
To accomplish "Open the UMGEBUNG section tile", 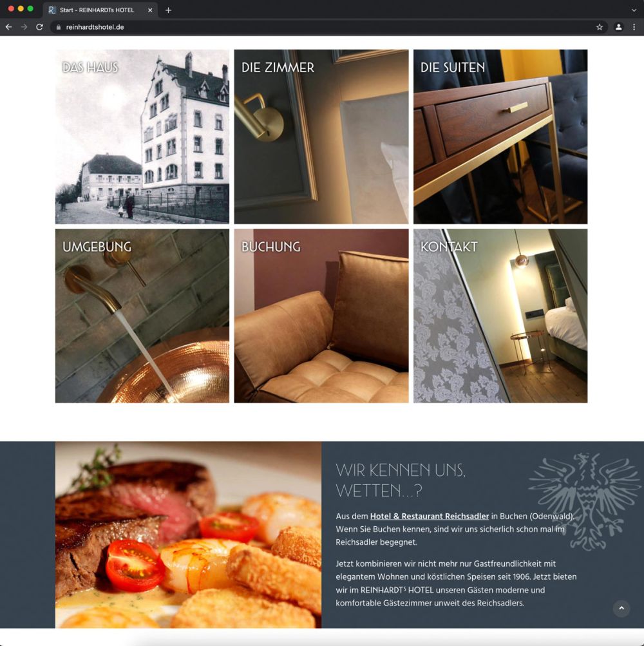I will [x=142, y=315].
